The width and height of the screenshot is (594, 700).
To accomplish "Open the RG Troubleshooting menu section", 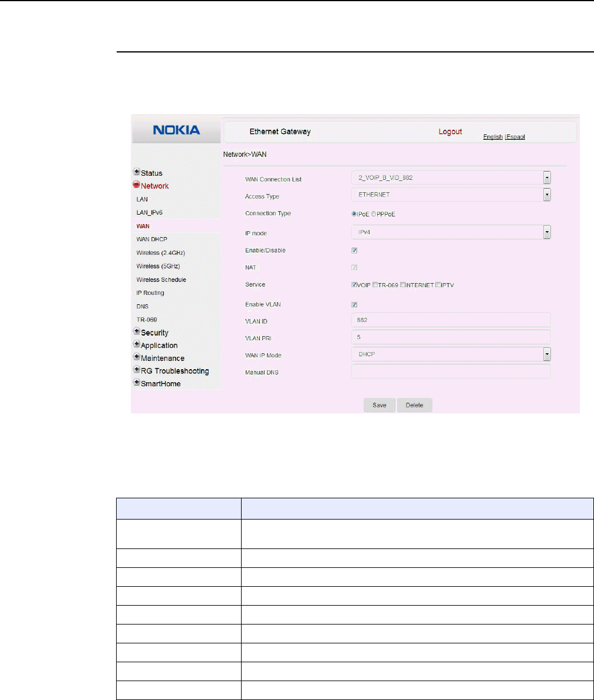I will coord(175,371).
